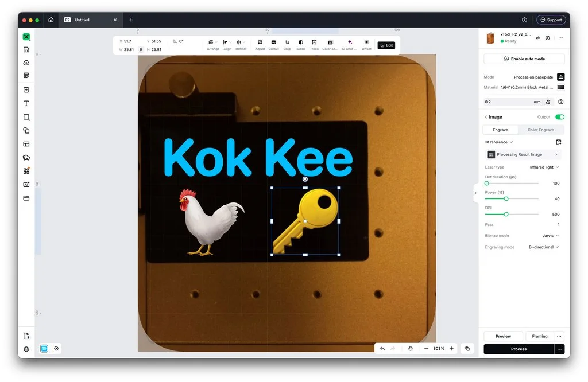Click the device switch arrows icon
588x382 pixels.
click(537, 38)
